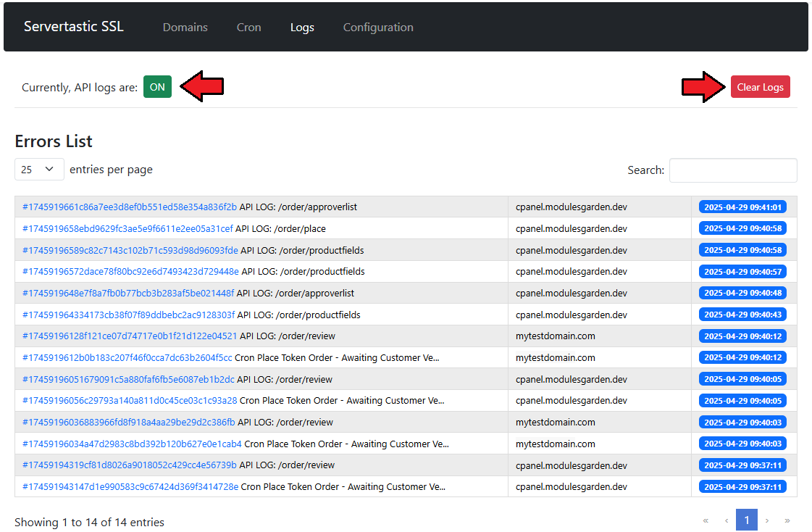Toggle the API logs ON switch

pyautogui.click(x=157, y=87)
